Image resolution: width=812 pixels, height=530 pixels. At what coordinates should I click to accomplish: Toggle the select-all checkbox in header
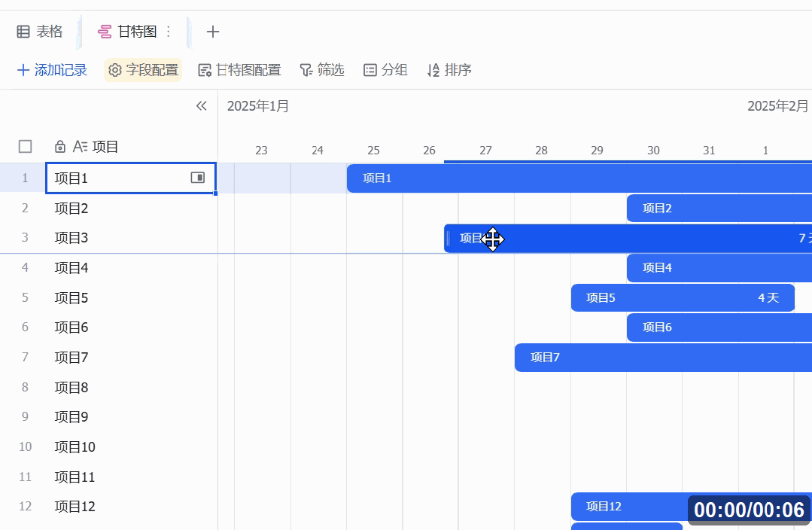(26, 147)
